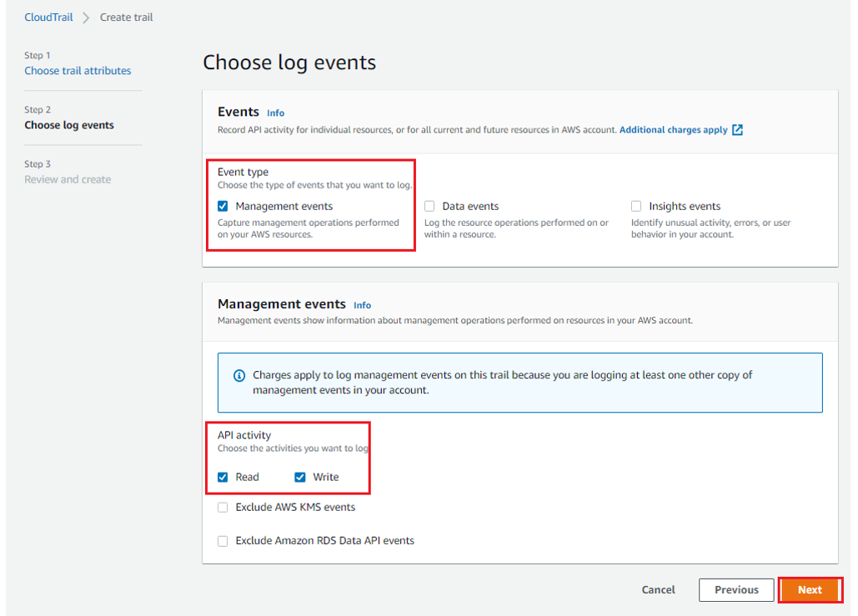The height and width of the screenshot is (616, 858).
Task: Uncheck the Read API activity checkbox
Action: (223, 477)
